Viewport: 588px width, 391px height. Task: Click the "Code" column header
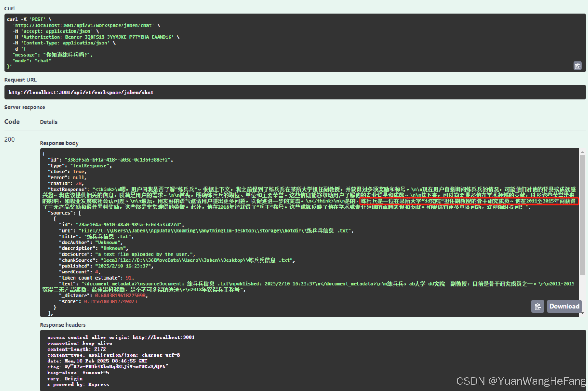[12, 121]
